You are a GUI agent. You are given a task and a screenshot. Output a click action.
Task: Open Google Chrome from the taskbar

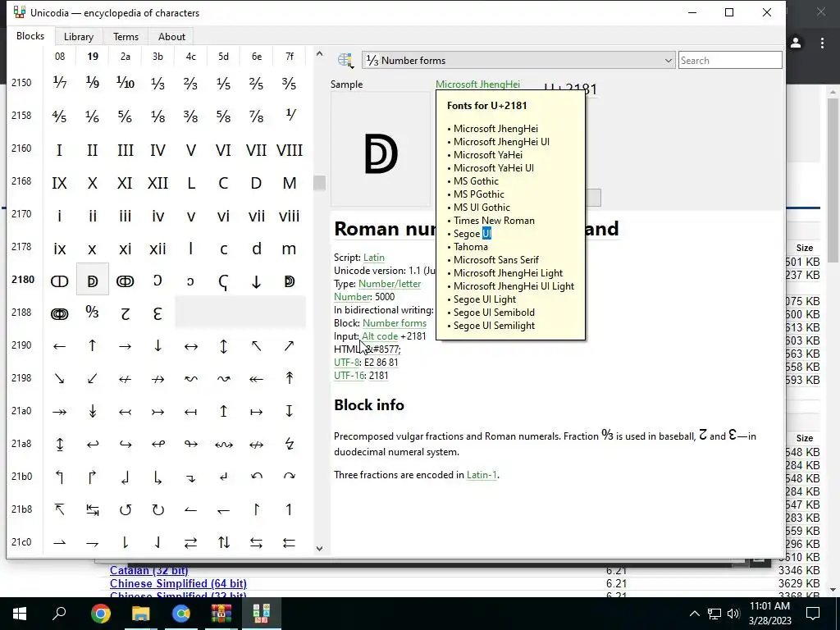pos(100,614)
